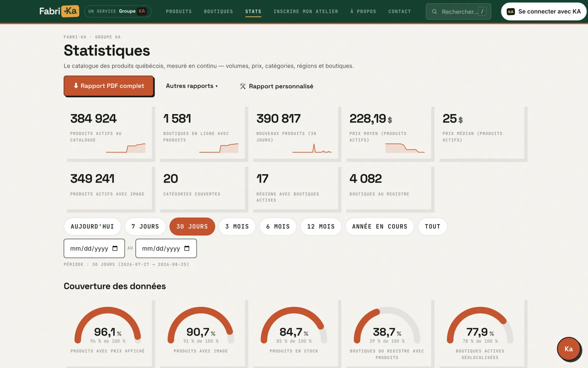
Task: Choose the 12 mois period
Action: pos(321,226)
